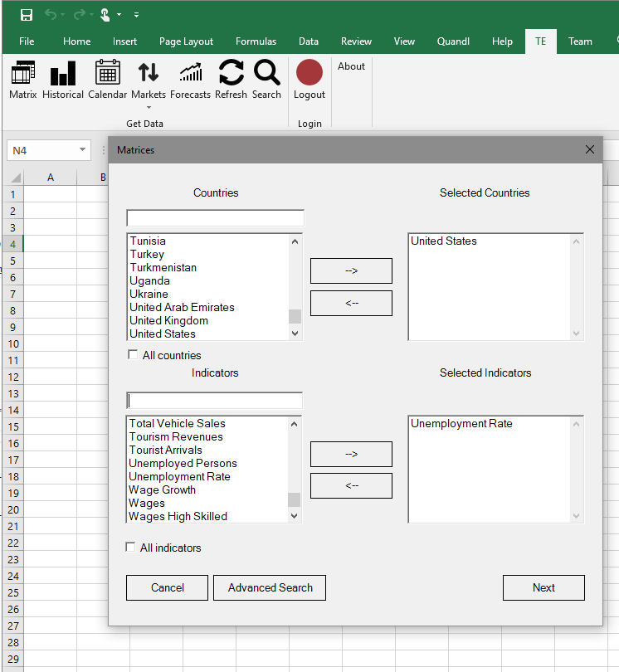Screen dimensions: 619x672
Task: Select United Kingdom in the Countries list
Action: (x=169, y=320)
